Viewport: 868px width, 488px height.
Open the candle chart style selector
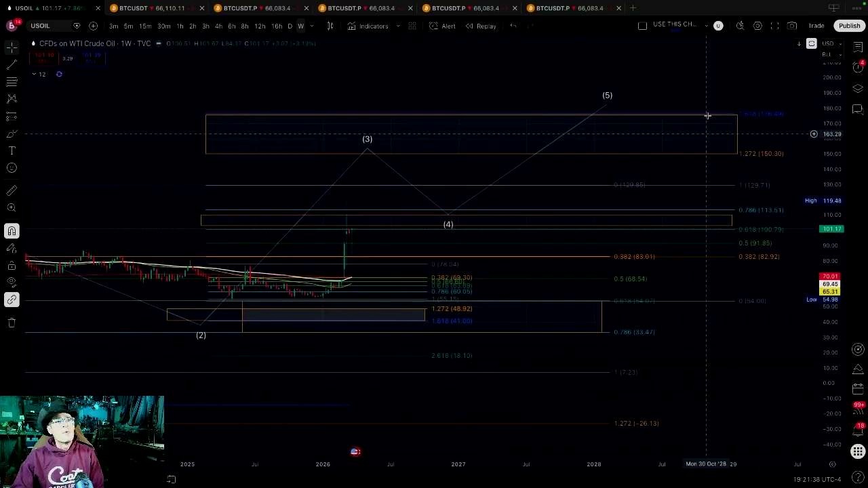[330, 26]
